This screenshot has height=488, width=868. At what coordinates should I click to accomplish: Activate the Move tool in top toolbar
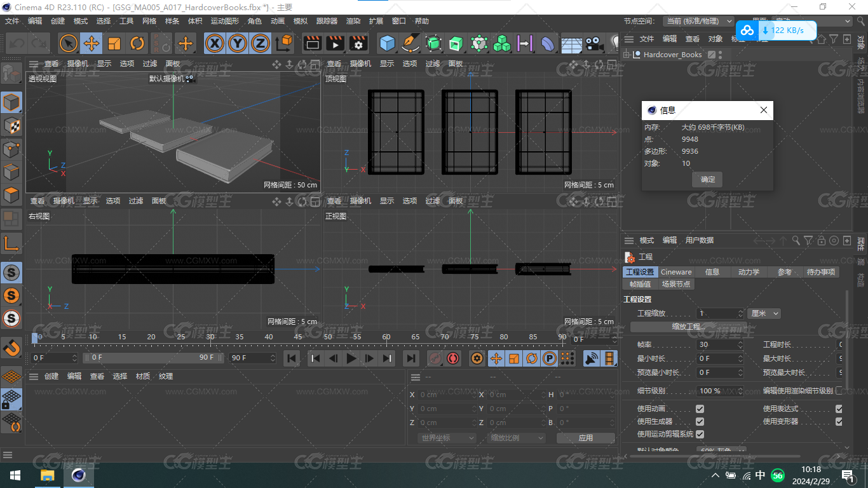92,43
